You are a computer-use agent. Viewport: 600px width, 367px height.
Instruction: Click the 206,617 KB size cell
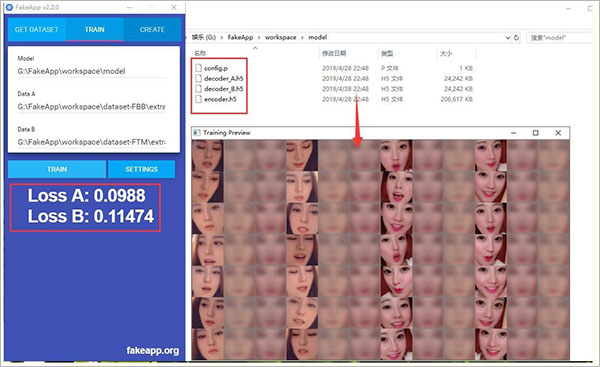[457, 99]
